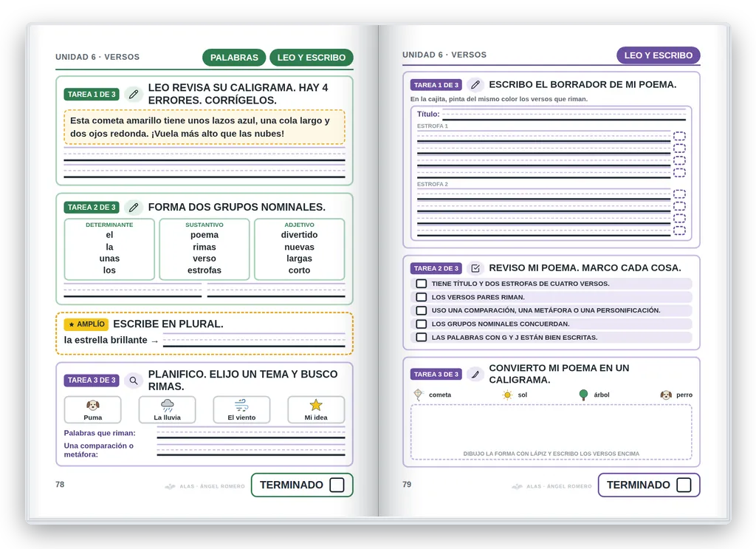Check the TERMINADO box on page 79
The image size is (756, 549).
[684, 485]
